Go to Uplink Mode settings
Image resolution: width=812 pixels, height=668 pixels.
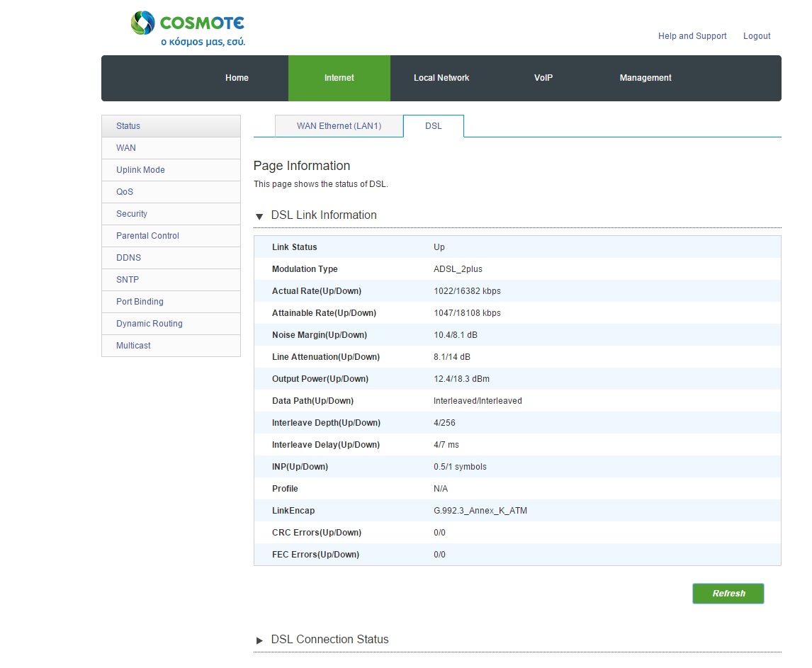point(171,170)
